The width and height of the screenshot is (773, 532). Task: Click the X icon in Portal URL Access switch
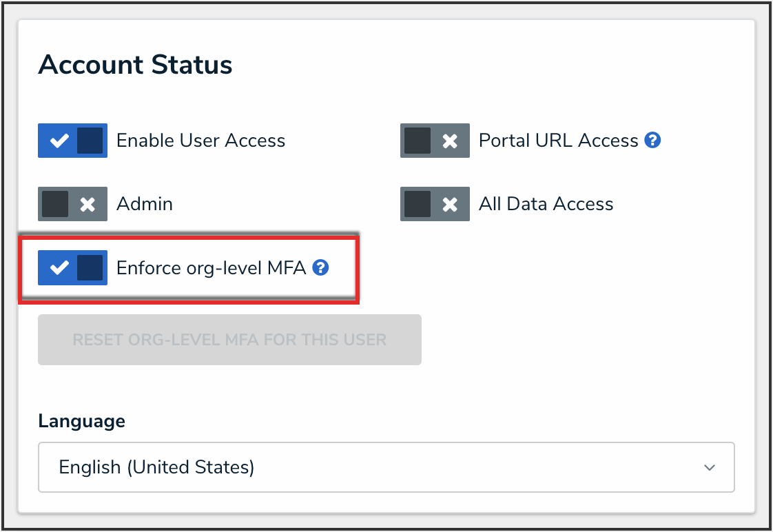tap(450, 141)
